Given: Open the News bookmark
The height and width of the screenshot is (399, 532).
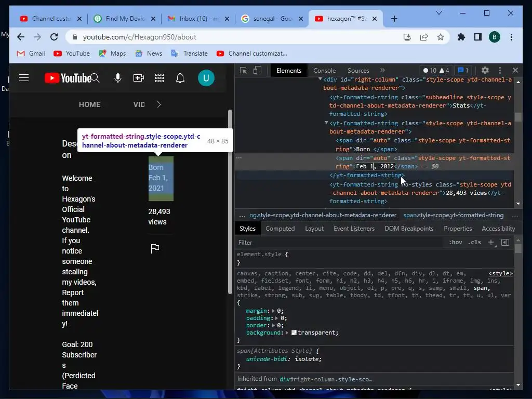Looking at the screenshot, I should (149, 54).
